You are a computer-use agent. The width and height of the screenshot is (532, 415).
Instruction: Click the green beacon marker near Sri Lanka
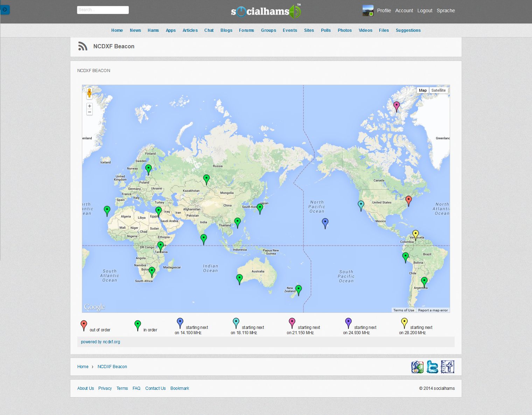click(x=204, y=239)
